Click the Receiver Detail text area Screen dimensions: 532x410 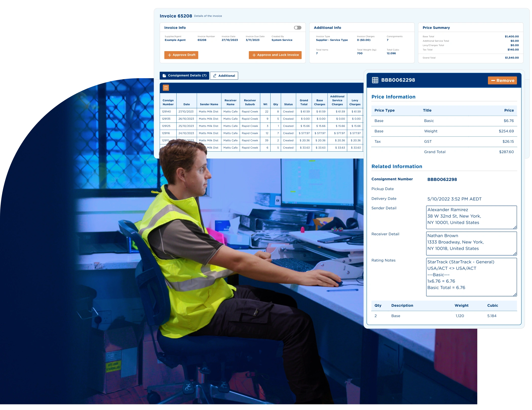pyautogui.click(x=471, y=242)
